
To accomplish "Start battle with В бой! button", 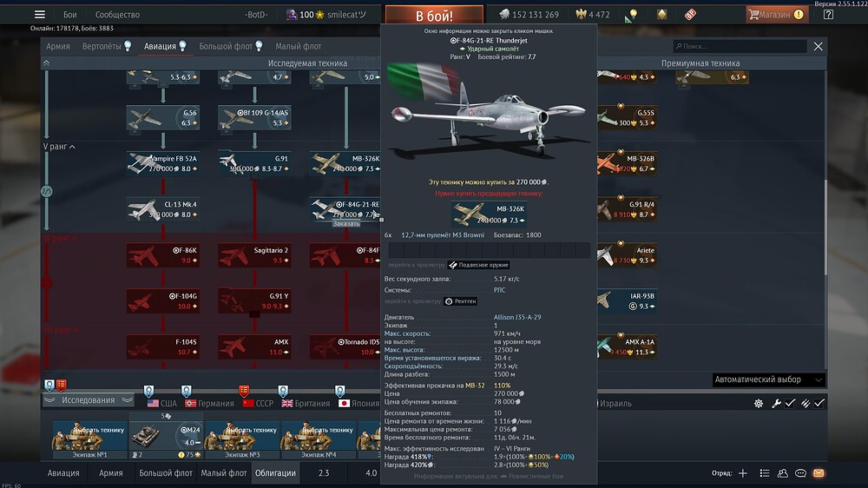I will point(434,16).
